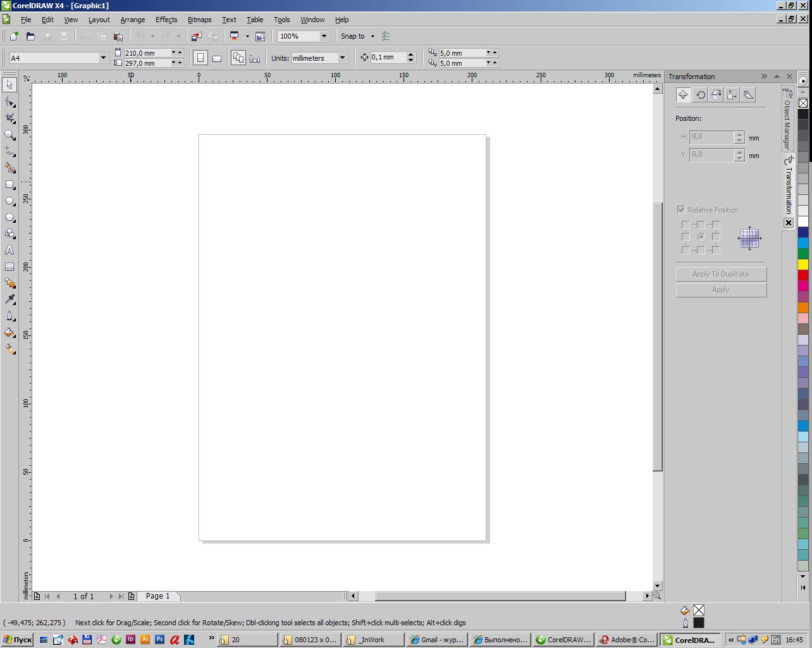Viewport: 812px width, 648px height.
Task: Pick the yellow color swatch in the palette
Action: 803,265
